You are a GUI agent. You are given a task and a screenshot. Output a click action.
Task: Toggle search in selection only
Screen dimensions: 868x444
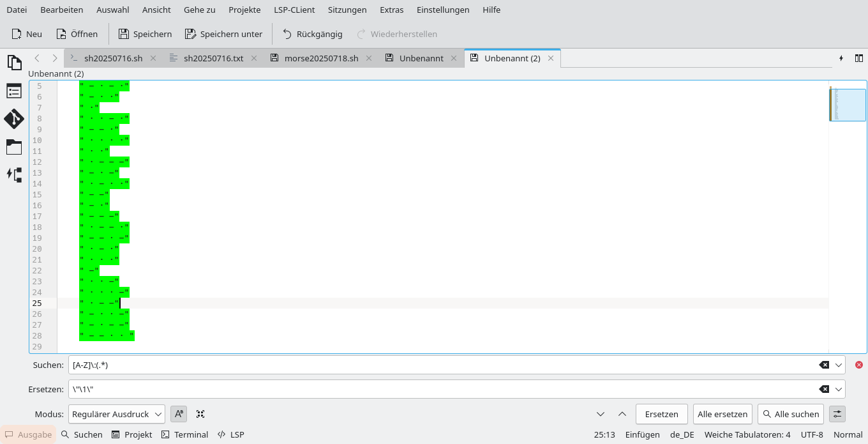coord(200,414)
